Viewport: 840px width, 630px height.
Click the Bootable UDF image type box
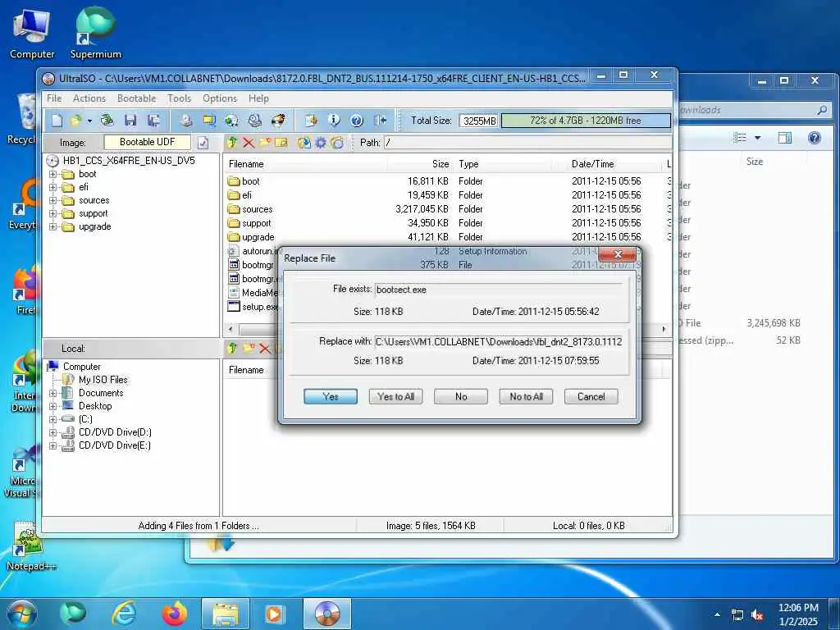point(148,142)
